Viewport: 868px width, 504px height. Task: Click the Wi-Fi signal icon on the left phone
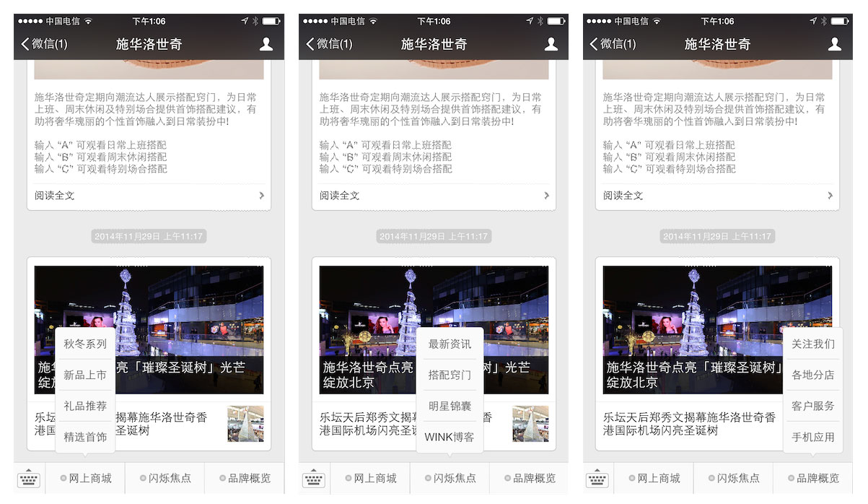click(x=88, y=21)
